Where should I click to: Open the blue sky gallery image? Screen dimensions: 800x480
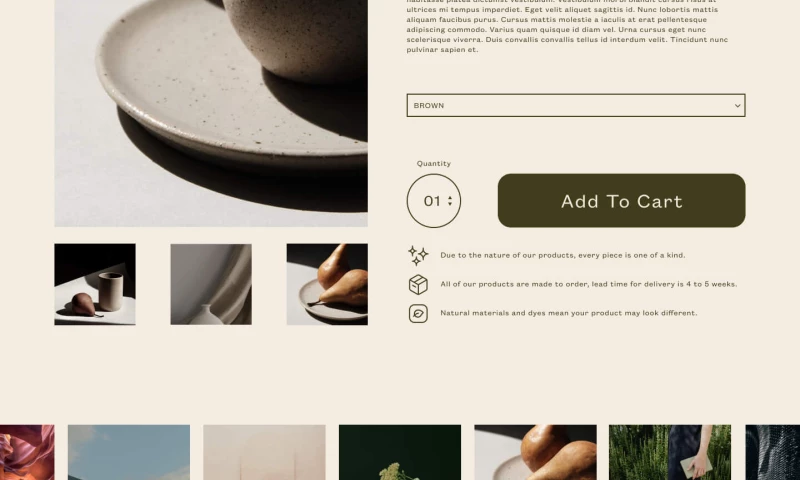pyautogui.click(x=129, y=452)
